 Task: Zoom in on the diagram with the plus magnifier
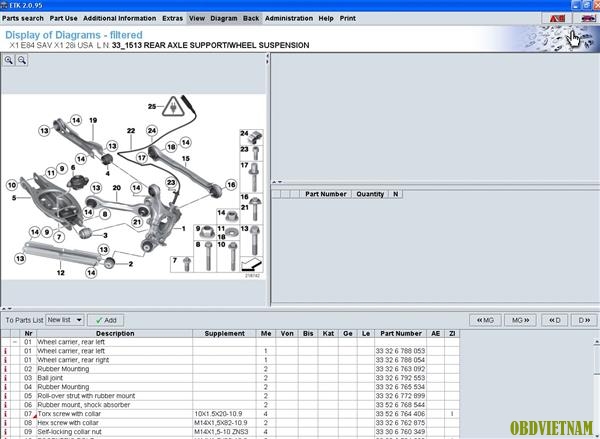click(x=8, y=60)
